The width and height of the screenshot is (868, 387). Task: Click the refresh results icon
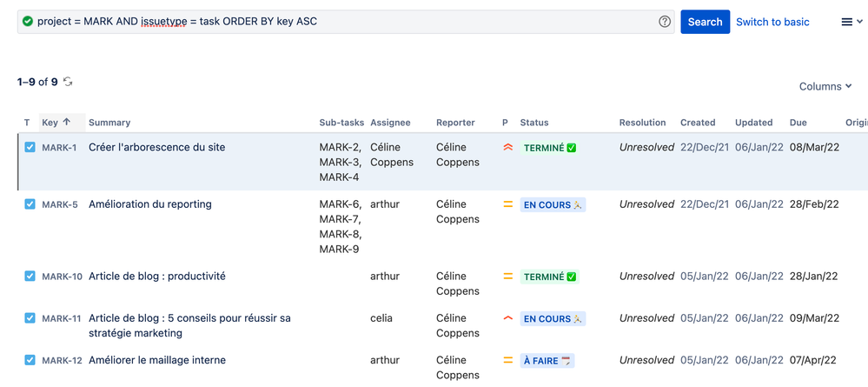(68, 82)
